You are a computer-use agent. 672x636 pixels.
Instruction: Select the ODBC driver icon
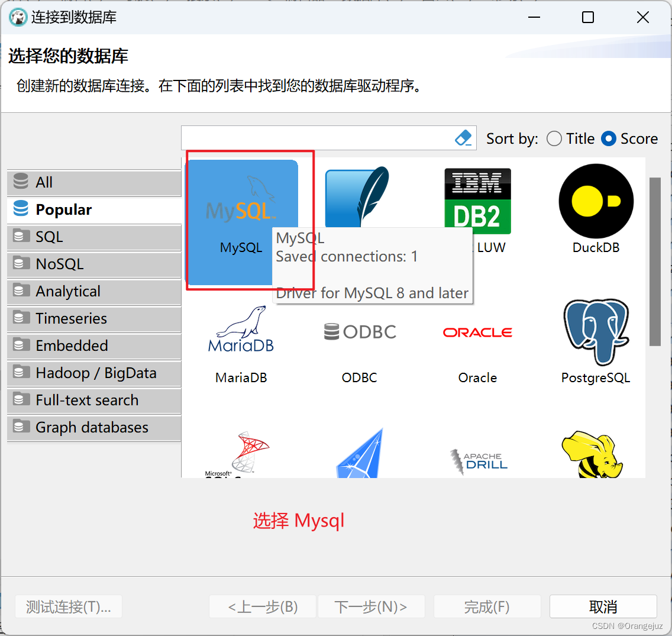coord(360,332)
